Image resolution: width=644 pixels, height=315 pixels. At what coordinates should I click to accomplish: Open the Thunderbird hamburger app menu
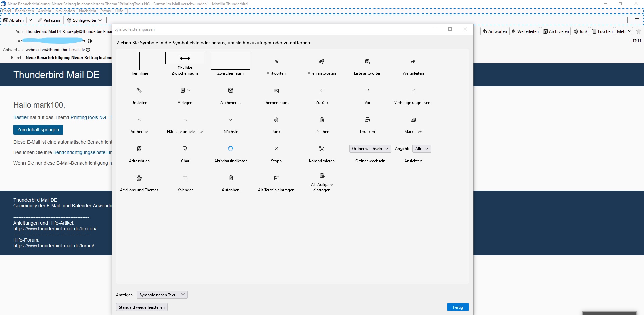[637, 20]
